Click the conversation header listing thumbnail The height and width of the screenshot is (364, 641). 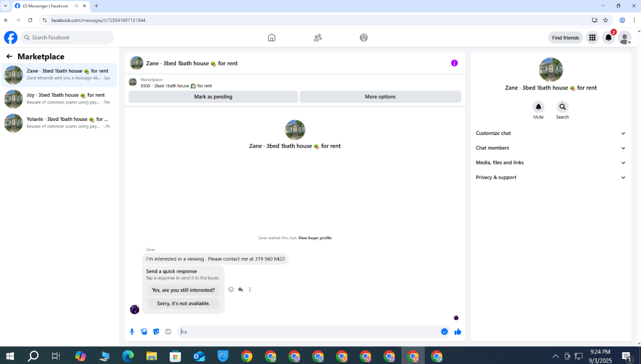tap(136, 63)
